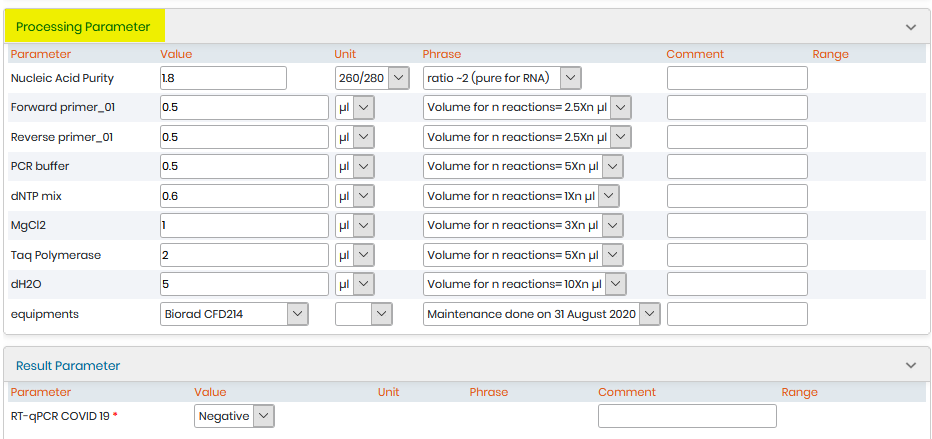This screenshot has width=932, height=439.
Task: Collapse the Processing Parameter section chevron
Action: (x=911, y=27)
